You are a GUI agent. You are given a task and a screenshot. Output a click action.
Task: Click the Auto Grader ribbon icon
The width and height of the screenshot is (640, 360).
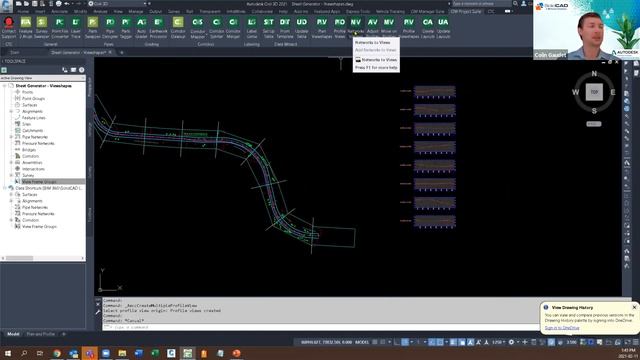click(142, 27)
